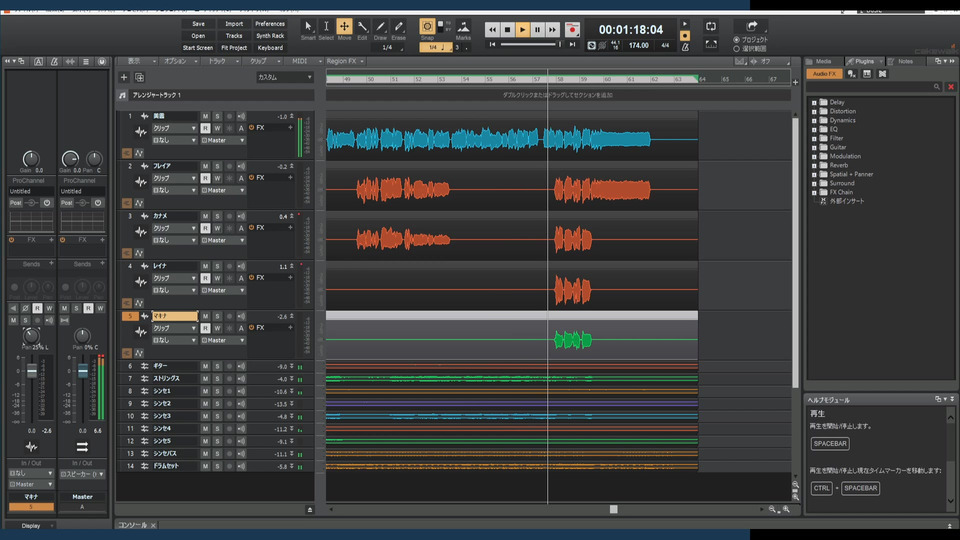Toggle the Snap to grid button

tap(427, 27)
